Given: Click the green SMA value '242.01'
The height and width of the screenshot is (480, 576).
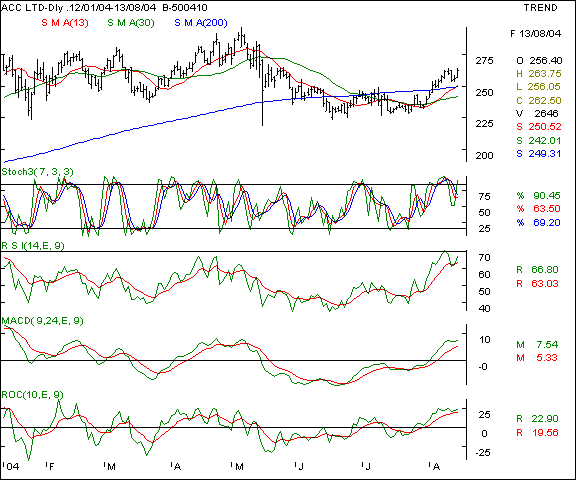Looking at the screenshot, I should (x=545, y=140).
